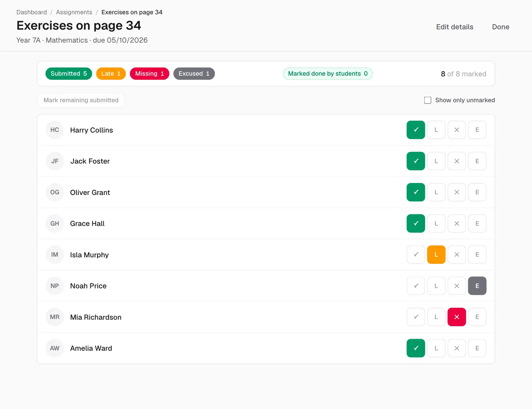
Task: Click Noah Price's missing X button
Action: pos(457,286)
